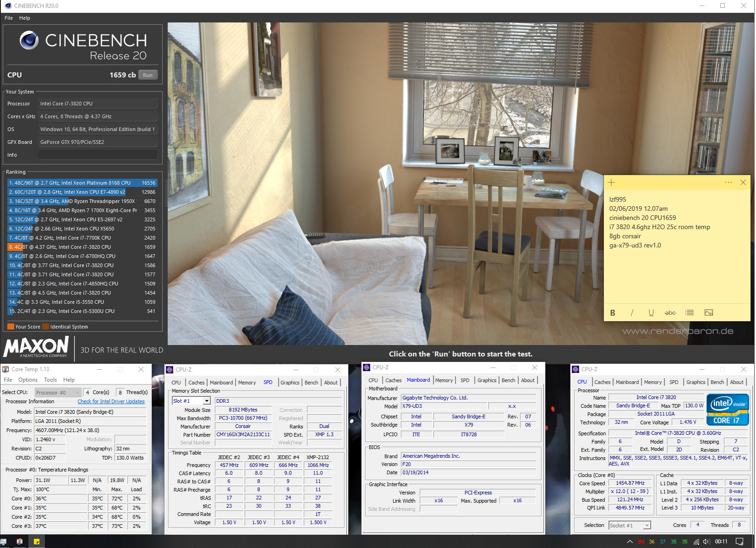Click the Processor field Intel Core i7-3820 CPU

coord(98,104)
